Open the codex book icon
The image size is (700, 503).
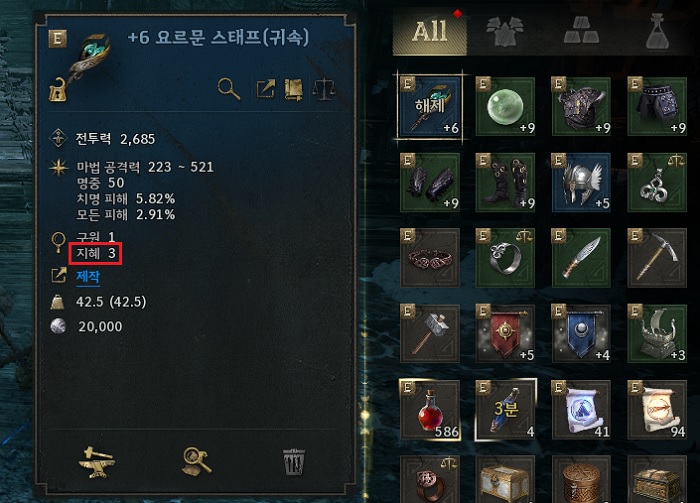(293, 89)
